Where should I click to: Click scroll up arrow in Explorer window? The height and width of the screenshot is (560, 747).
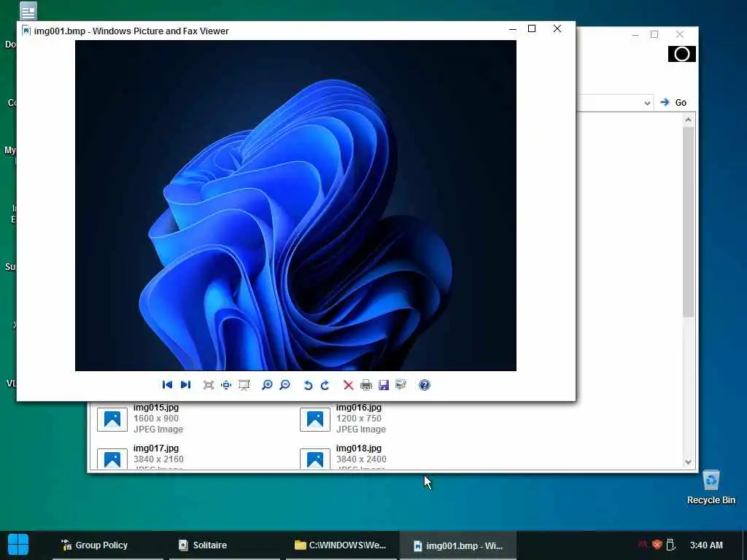(688, 120)
